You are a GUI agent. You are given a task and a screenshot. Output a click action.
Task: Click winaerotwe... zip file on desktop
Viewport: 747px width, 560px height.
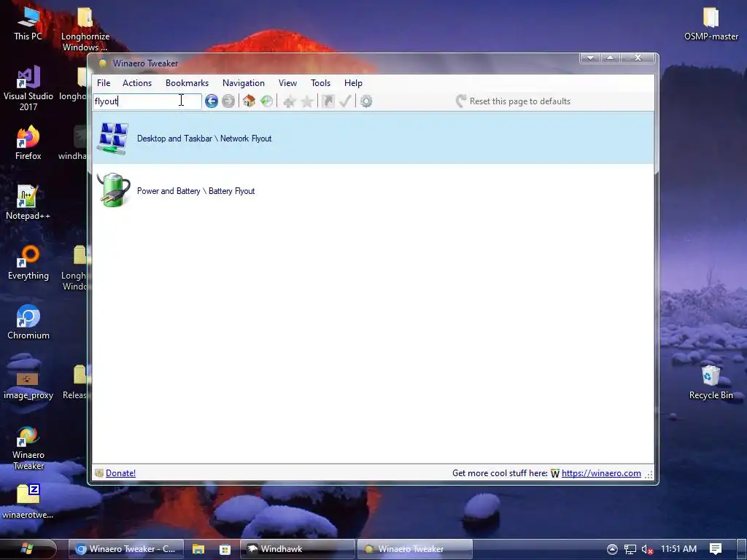(28, 502)
